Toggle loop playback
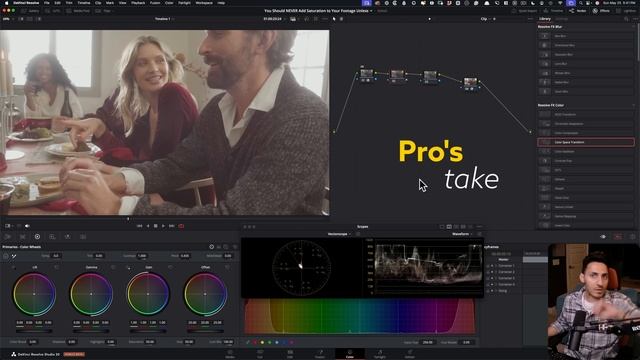 pyautogui.click(x=181, y=226)
